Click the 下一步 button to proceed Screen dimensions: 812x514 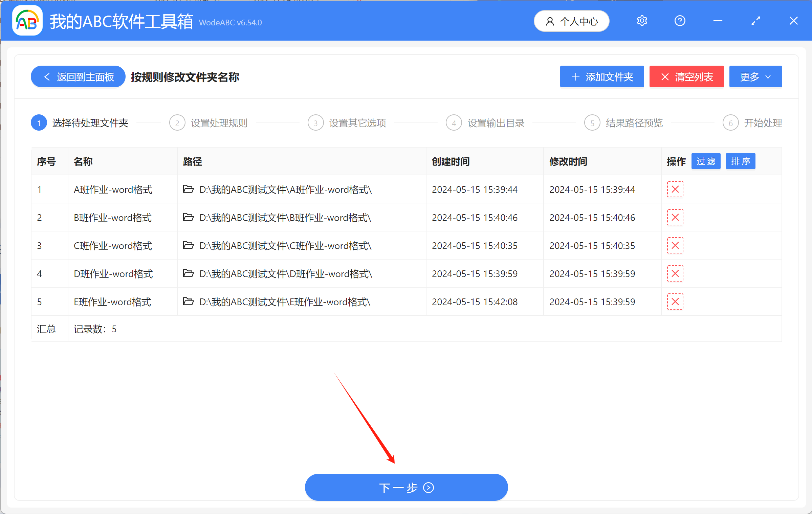point(406,487)
